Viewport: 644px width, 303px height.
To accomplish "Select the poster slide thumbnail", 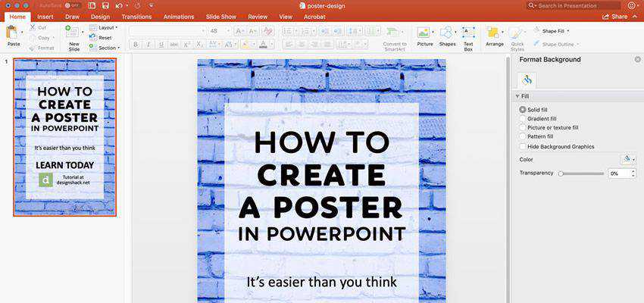I will click(64, 137).
